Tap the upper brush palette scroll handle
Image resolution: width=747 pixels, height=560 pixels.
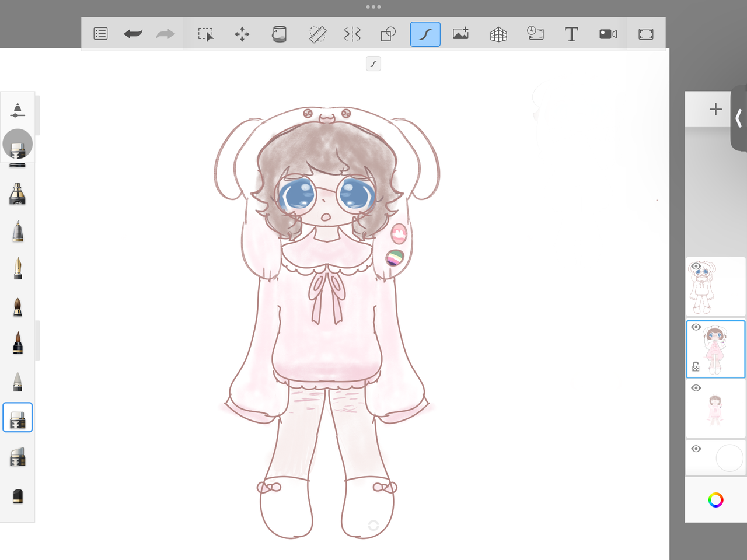37,115
